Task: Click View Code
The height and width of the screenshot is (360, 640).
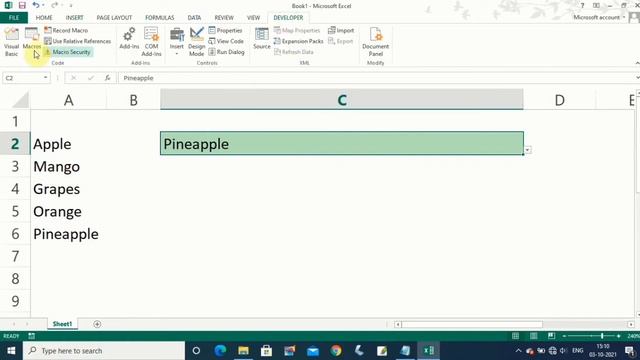Action: pyautogui.click(x=226, y=41)
